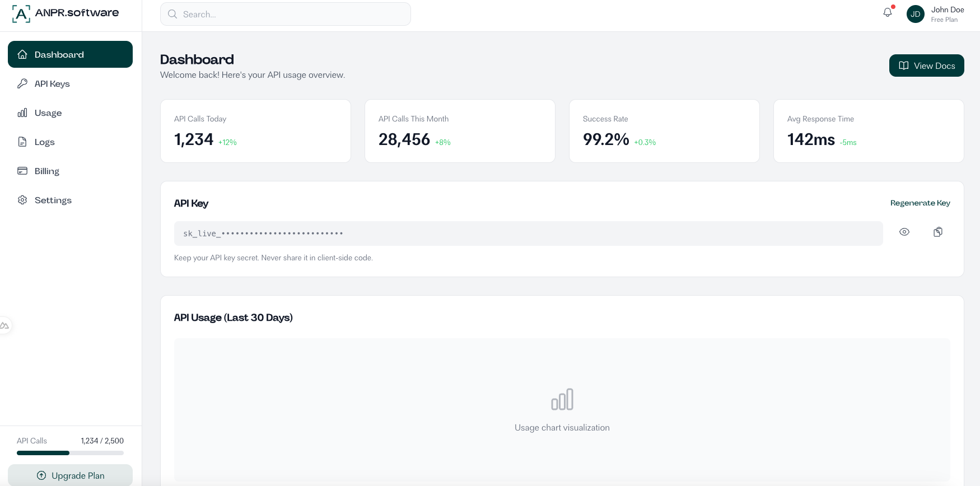
Task: Copy the API key to clipboard
Action: coord(938,232)
